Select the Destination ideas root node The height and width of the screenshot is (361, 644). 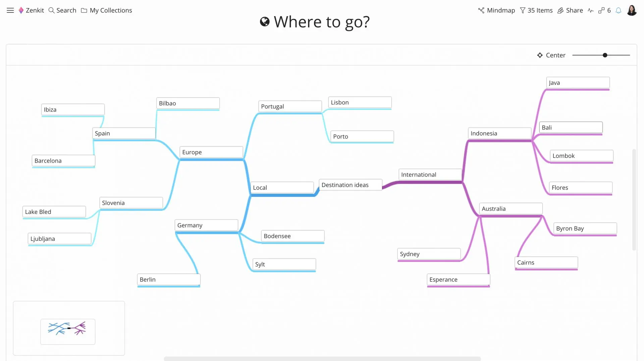351,185
